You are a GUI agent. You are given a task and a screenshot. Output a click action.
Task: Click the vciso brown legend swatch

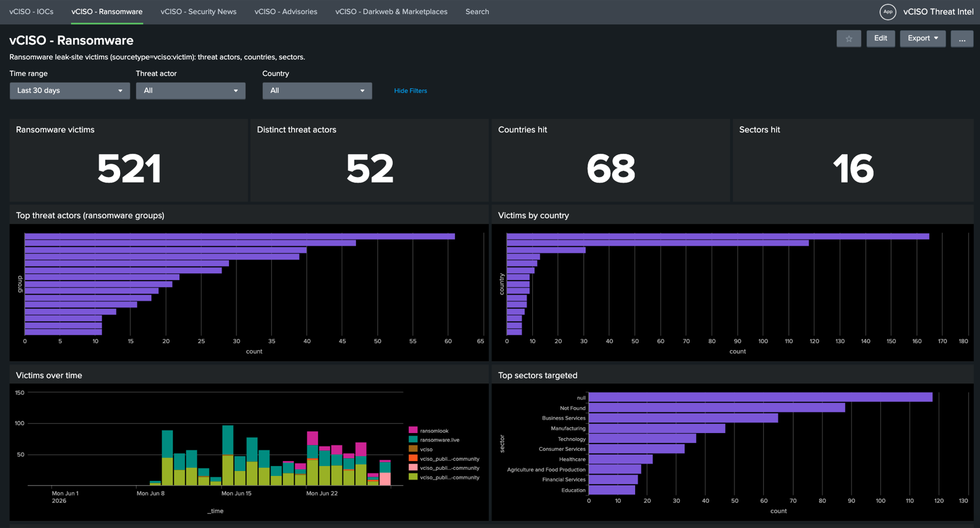(x=413, y=449)
